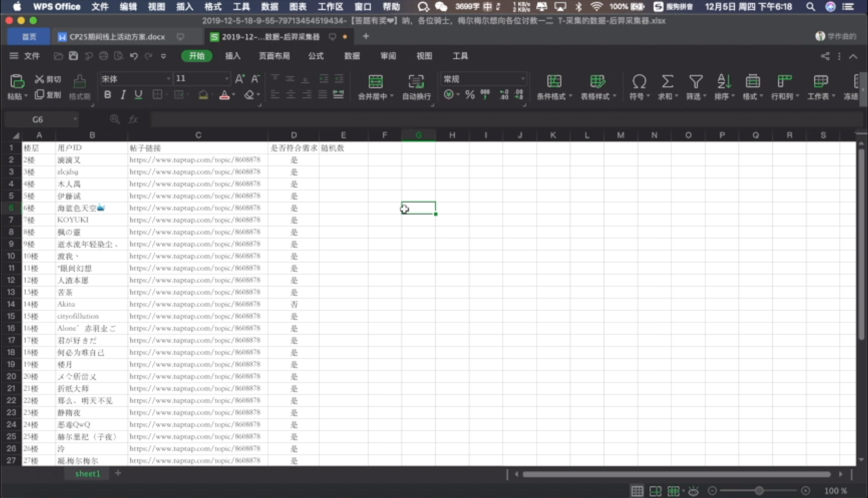Collapse the ribbon with chevron

(853, 56)
